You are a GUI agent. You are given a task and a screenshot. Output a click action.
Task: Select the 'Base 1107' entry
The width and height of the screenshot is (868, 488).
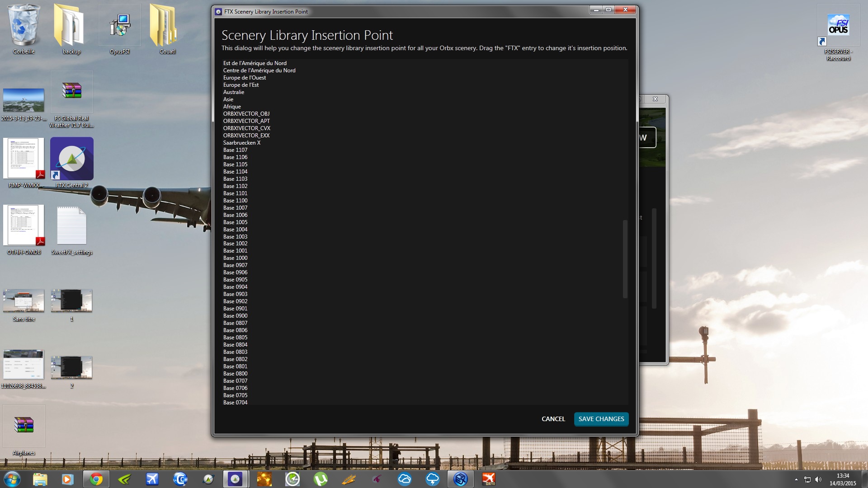(x=236, y=150)
